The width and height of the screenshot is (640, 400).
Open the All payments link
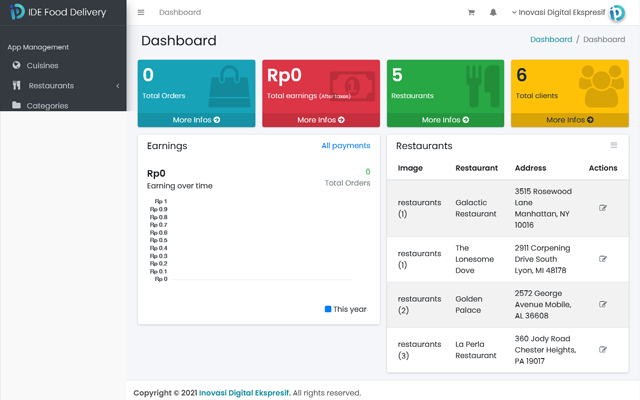coord(345,146)
